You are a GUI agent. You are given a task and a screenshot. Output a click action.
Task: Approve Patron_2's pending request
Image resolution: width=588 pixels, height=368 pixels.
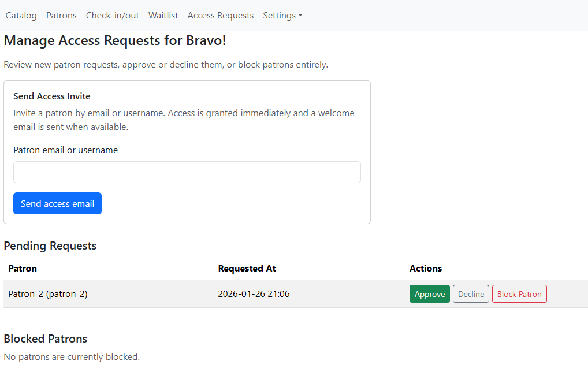(x=429, y=294)
